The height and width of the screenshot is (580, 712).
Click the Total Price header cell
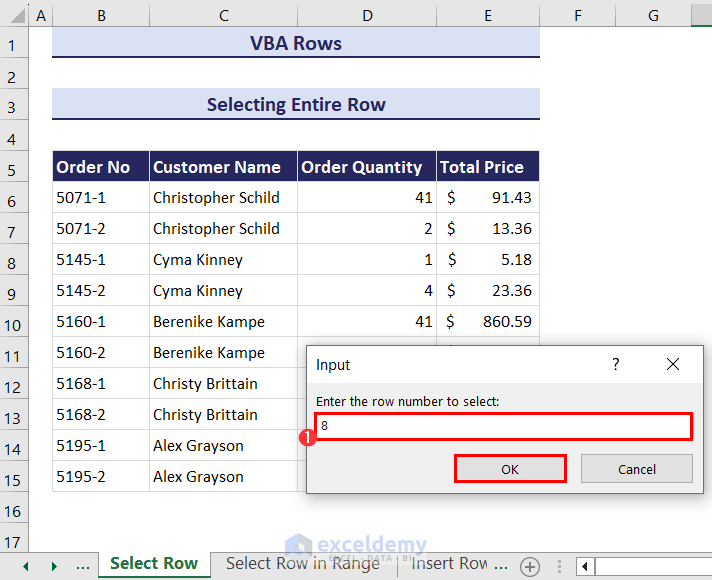488,167
